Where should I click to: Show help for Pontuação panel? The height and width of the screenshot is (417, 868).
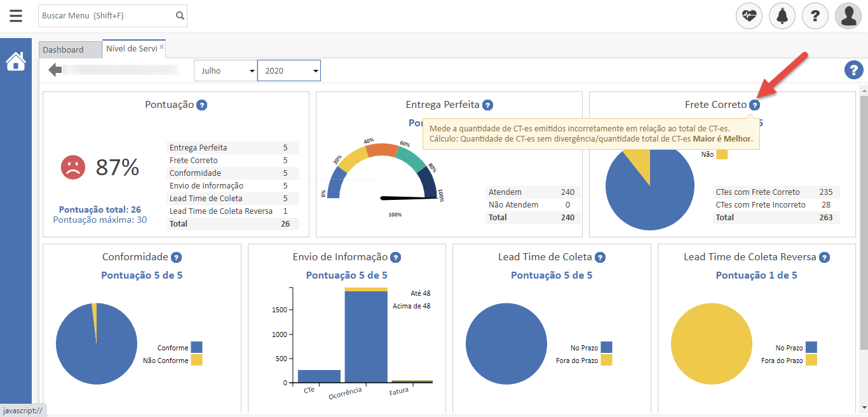pyautogui.click(x=201, y=105)
